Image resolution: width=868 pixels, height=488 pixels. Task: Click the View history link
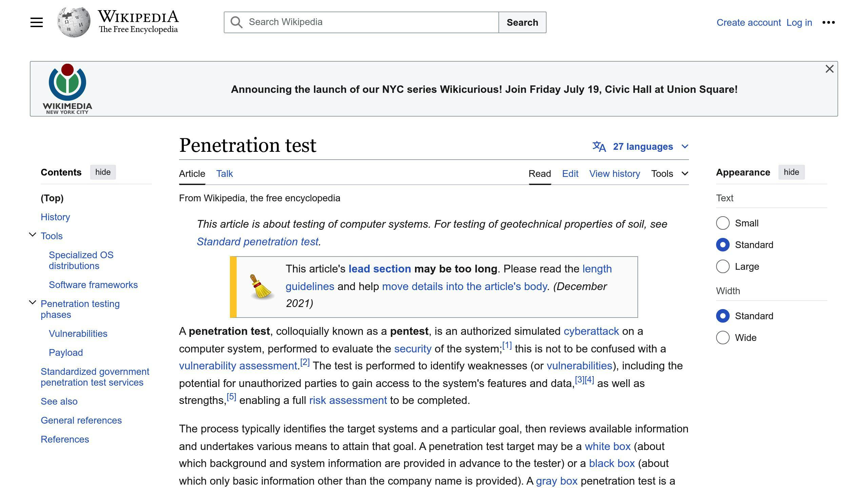615,174
